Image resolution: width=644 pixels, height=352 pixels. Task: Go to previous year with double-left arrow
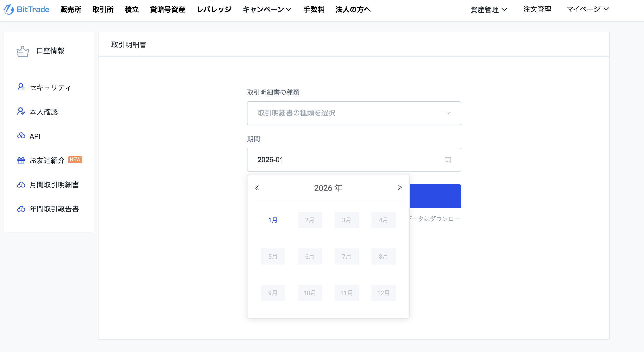[257, 188]
